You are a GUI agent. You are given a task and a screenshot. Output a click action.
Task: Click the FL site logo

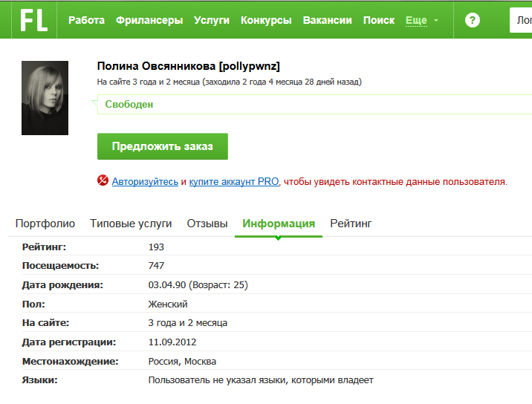(x=34, y=20)
